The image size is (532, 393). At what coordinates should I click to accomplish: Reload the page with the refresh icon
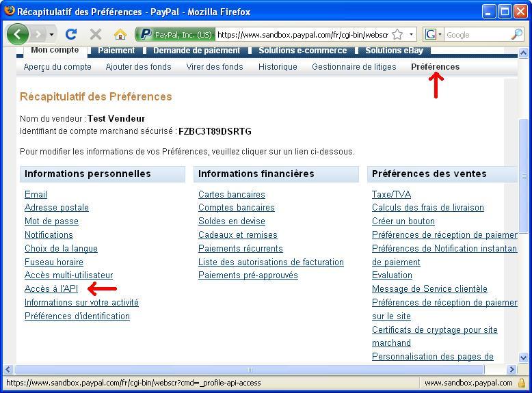71,34
